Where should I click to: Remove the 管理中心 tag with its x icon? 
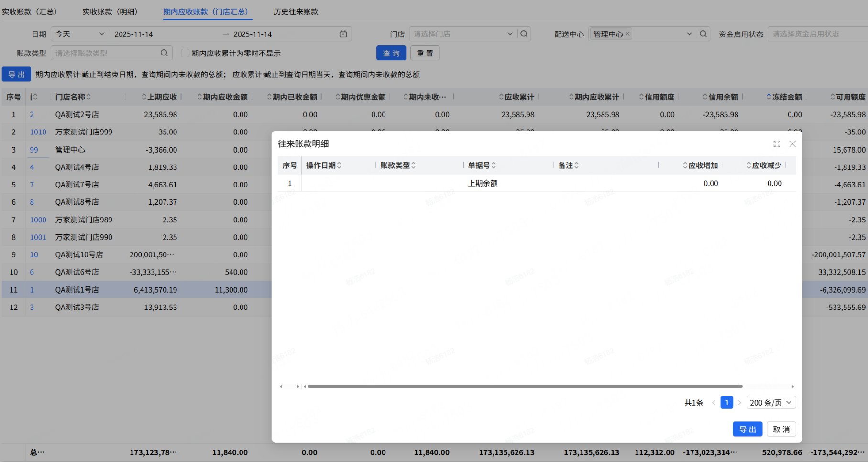point(628,34)
